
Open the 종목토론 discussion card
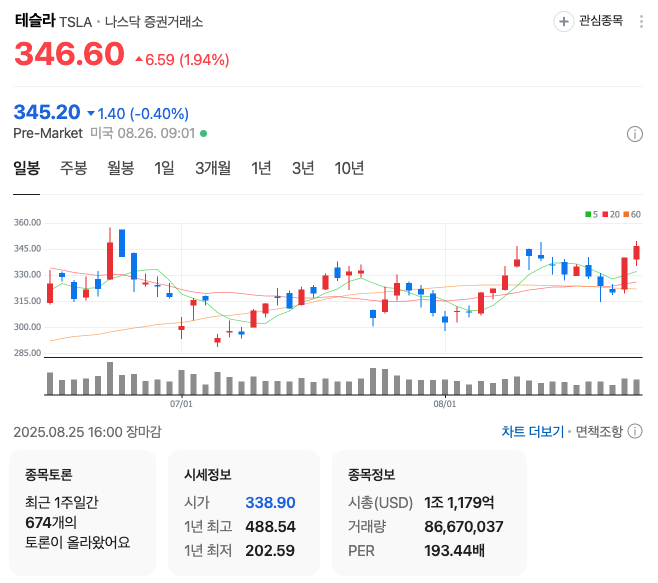pyautogui.click(x=82, y=513)
